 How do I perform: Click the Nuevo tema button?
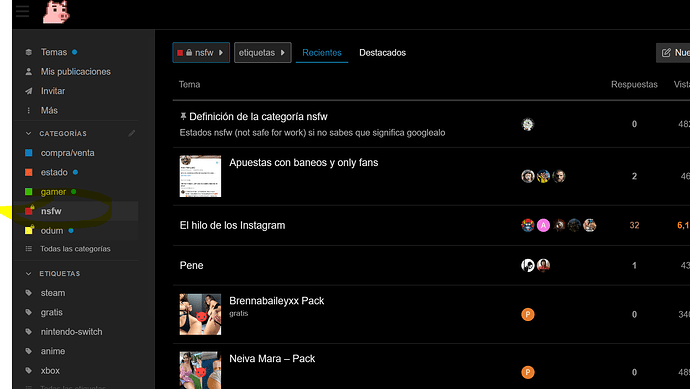pos(673,53)
